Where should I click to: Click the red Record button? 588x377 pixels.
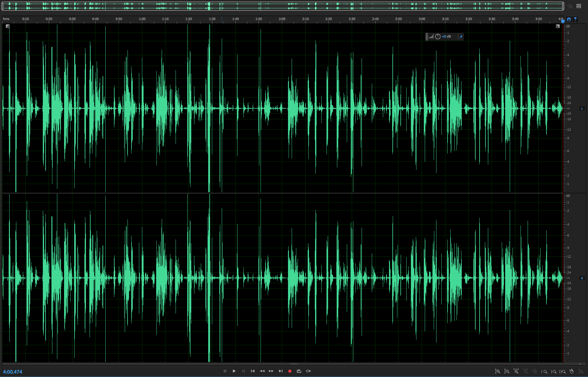pos(290,371)
